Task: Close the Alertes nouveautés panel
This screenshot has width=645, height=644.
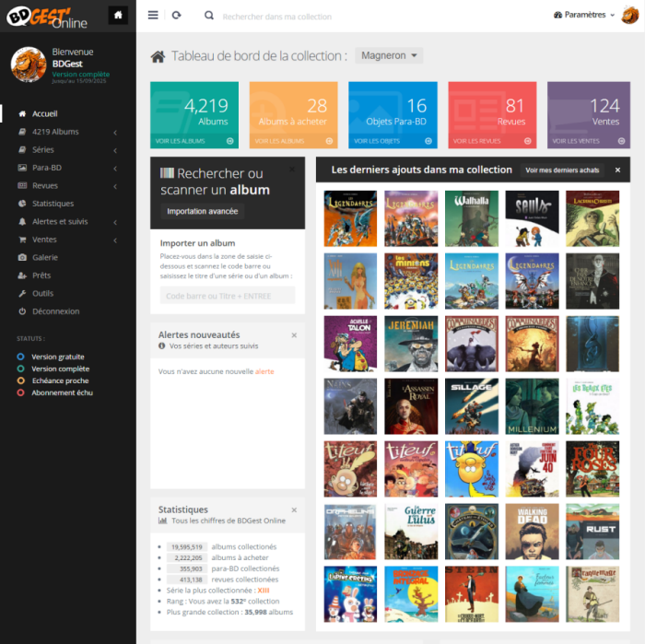Action: click(294, 335)
